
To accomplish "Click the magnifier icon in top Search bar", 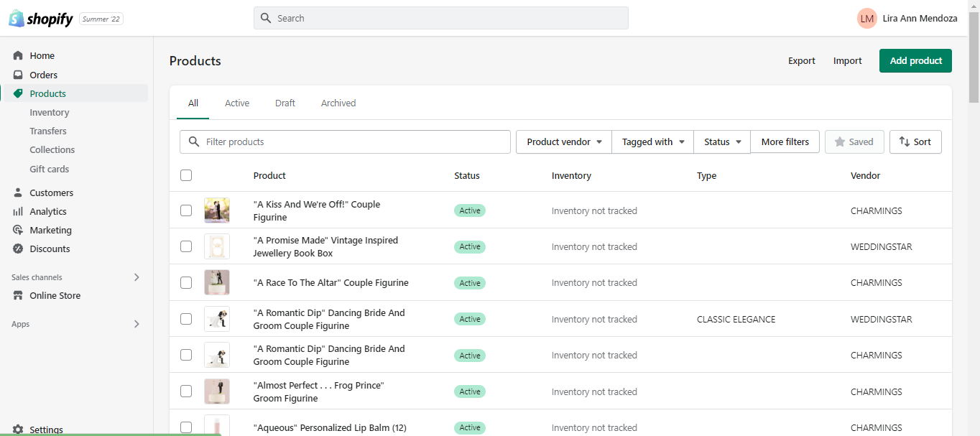I will (x=266, y=18).
